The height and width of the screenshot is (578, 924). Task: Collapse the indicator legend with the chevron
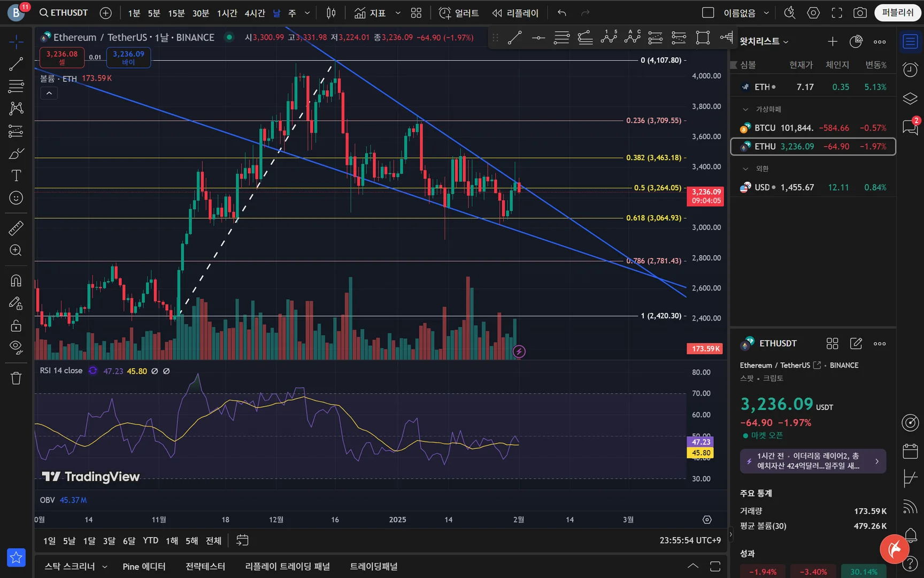49,93
